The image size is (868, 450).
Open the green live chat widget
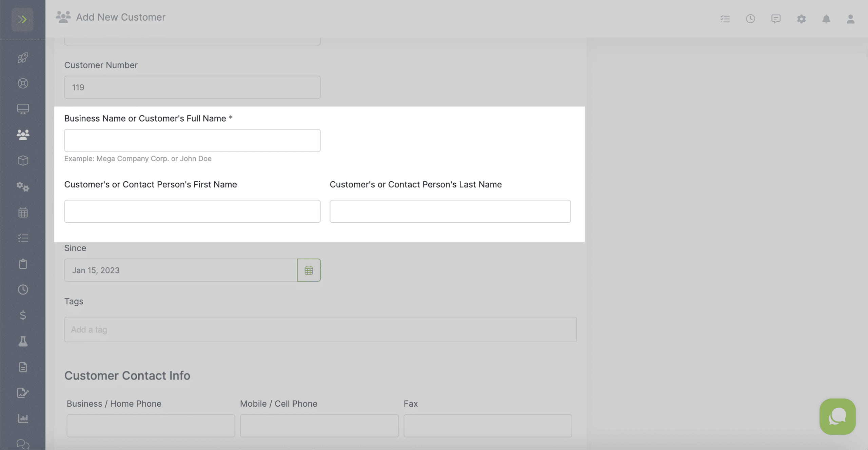coord(837,416)
